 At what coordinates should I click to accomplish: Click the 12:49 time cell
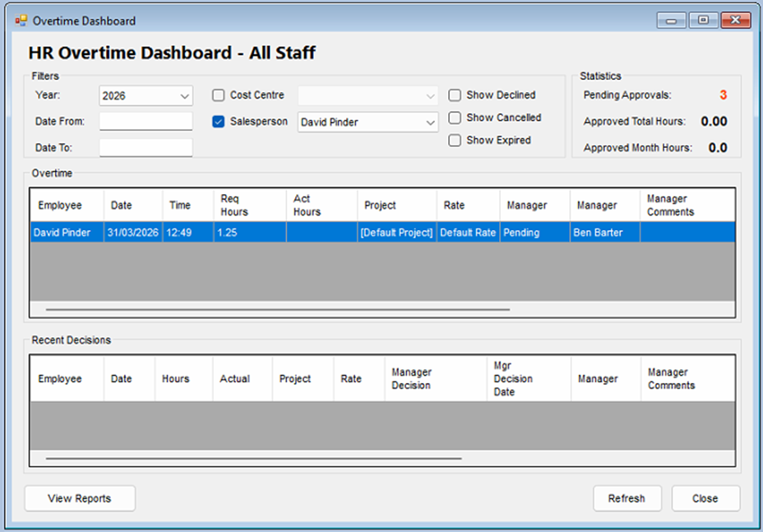click(x=187, y=232)
